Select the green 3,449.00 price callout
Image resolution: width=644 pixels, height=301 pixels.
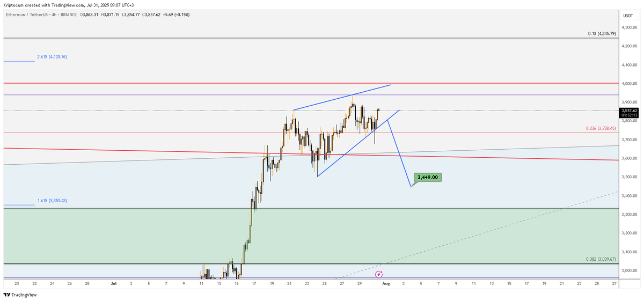point(428,177)
